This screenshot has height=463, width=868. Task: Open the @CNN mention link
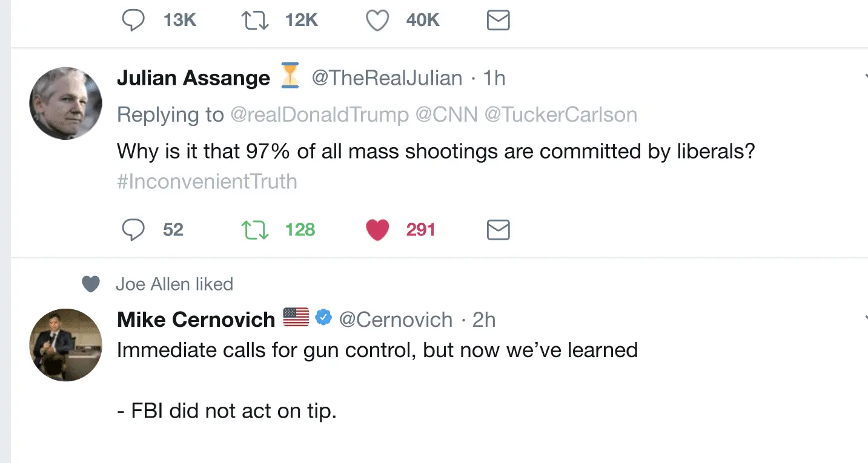point(446,115)
